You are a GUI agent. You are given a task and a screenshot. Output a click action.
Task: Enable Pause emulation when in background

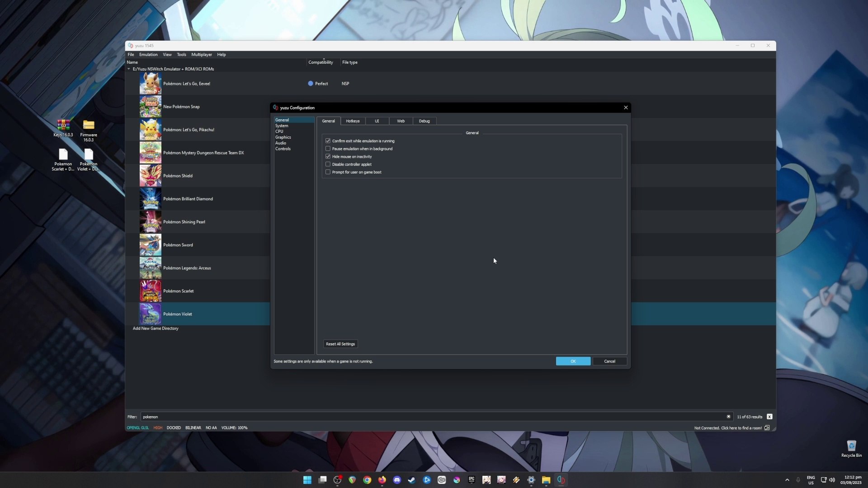tap(328, 148)
